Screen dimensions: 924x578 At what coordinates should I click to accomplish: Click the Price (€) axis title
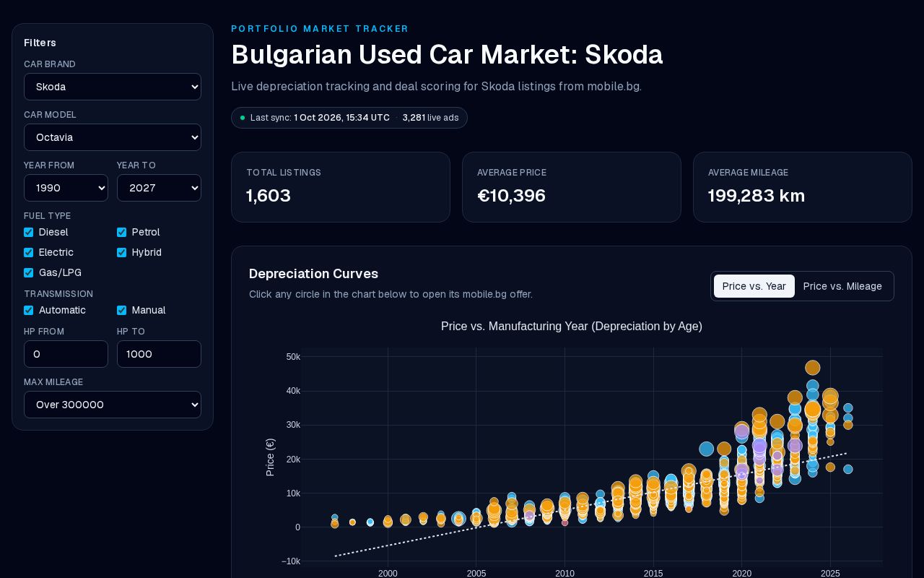(271, 457)
